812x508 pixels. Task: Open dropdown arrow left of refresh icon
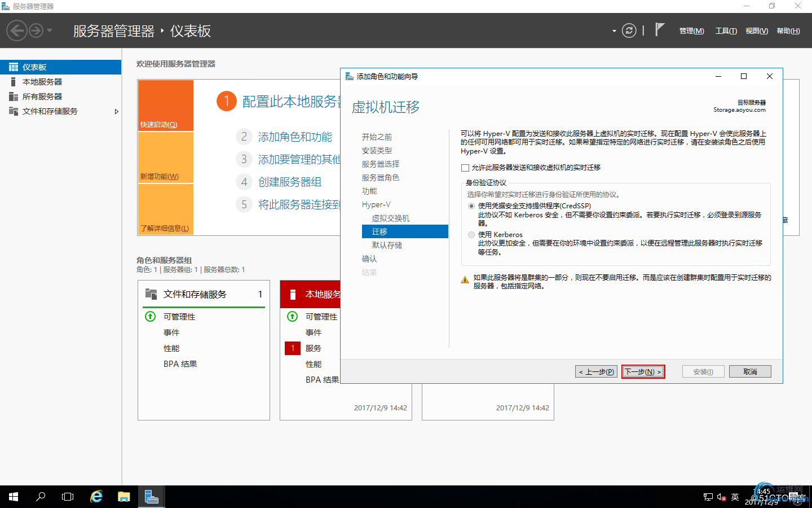point(614,31)
